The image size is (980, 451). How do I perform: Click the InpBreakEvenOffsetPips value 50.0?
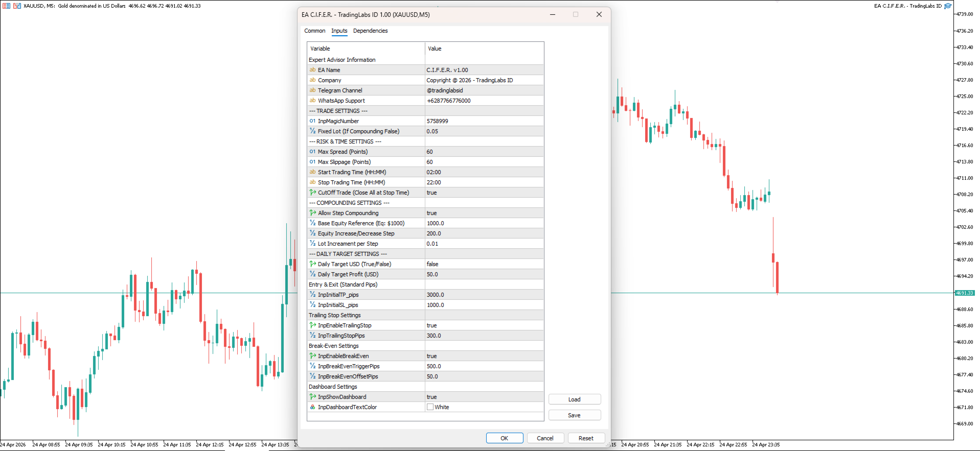[484, 376]
